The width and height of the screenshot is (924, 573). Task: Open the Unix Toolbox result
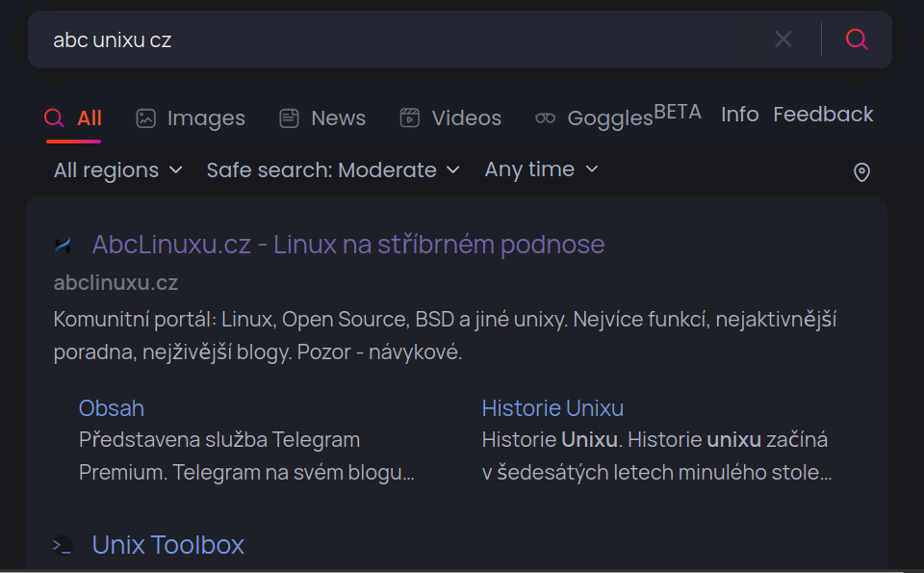pos(167,545)
